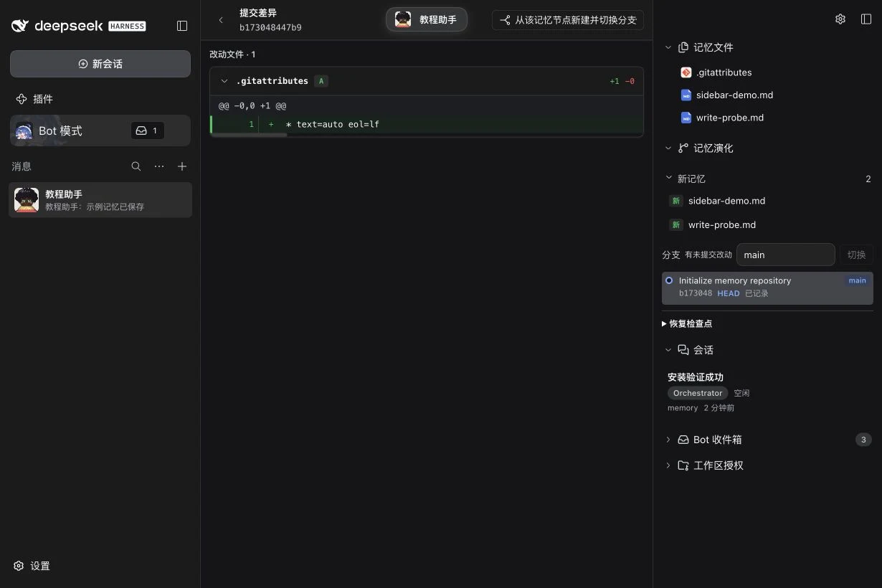The width and height of the screenshot is (882, 588).
Task: Collapse the .gitattributes diff file
Action: [x=224, y=81]
